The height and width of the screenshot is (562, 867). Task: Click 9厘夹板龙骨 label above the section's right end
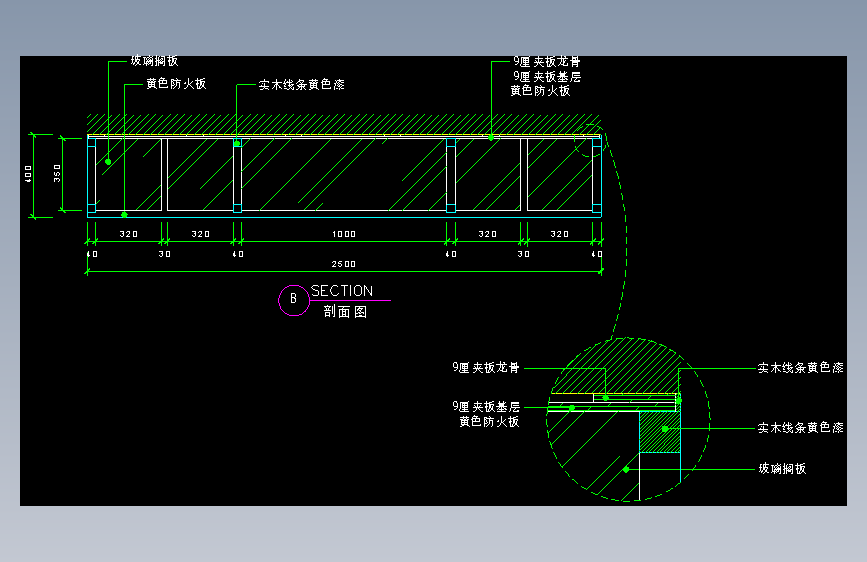click(x=547, y=62)
